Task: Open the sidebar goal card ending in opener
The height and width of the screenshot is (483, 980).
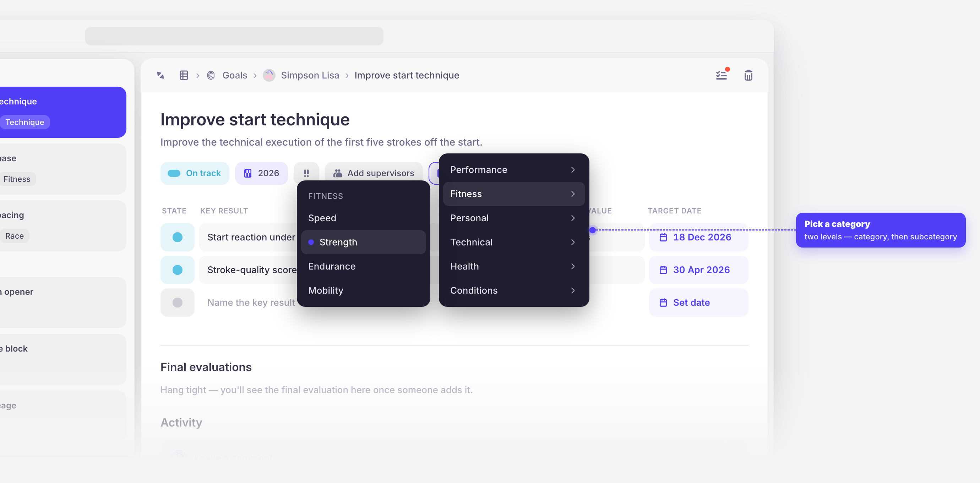Action: [x=63, y=303]
